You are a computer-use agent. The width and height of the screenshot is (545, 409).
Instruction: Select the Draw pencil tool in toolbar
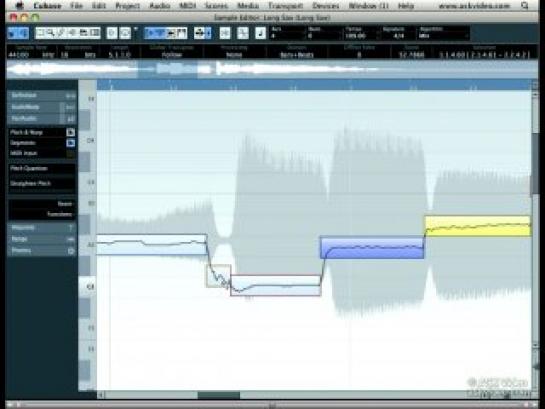(61, 33)
